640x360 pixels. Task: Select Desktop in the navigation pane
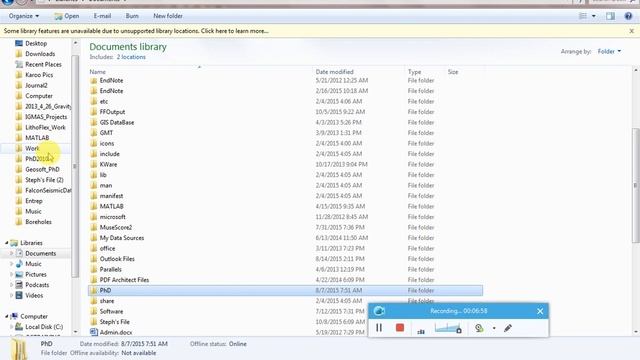pyautogui.click(x=36, y=43)
